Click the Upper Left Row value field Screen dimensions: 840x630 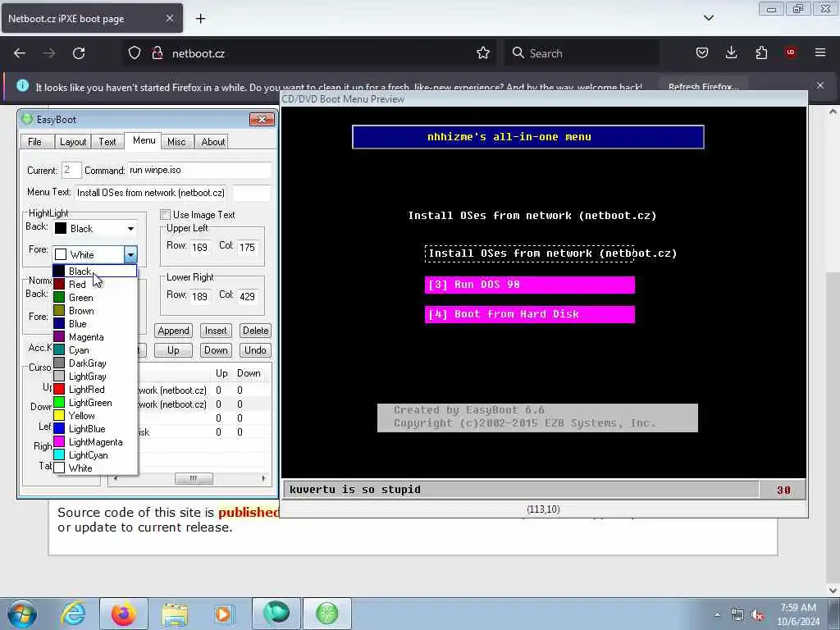tap(200, 247)
